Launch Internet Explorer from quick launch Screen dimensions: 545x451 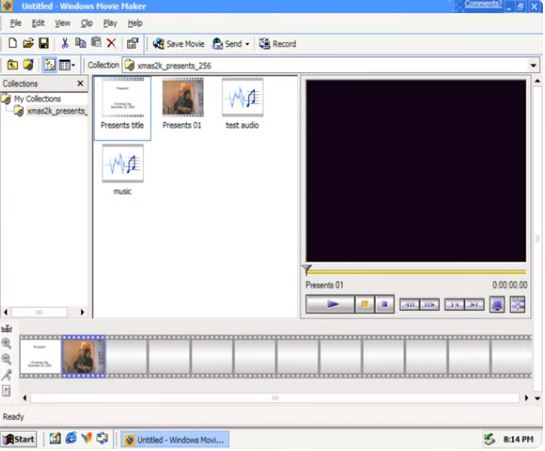(71, 438)
